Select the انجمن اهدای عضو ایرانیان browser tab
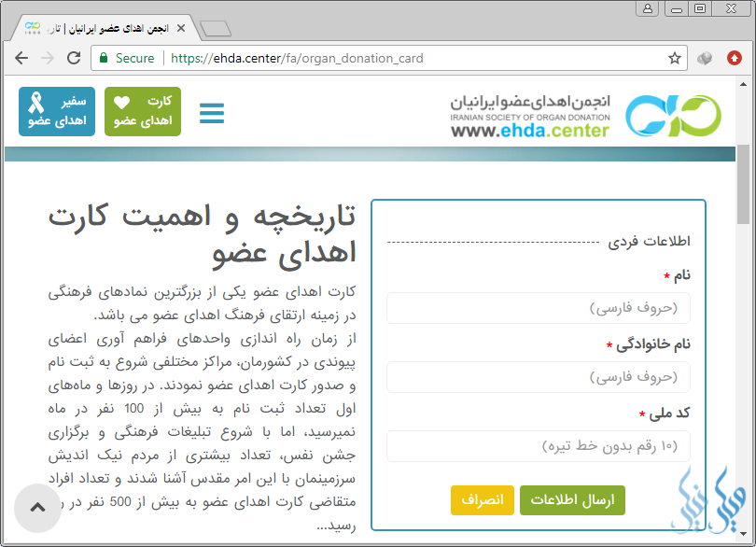This screenshot has height=547, width=756. click(x=98, y=29)
